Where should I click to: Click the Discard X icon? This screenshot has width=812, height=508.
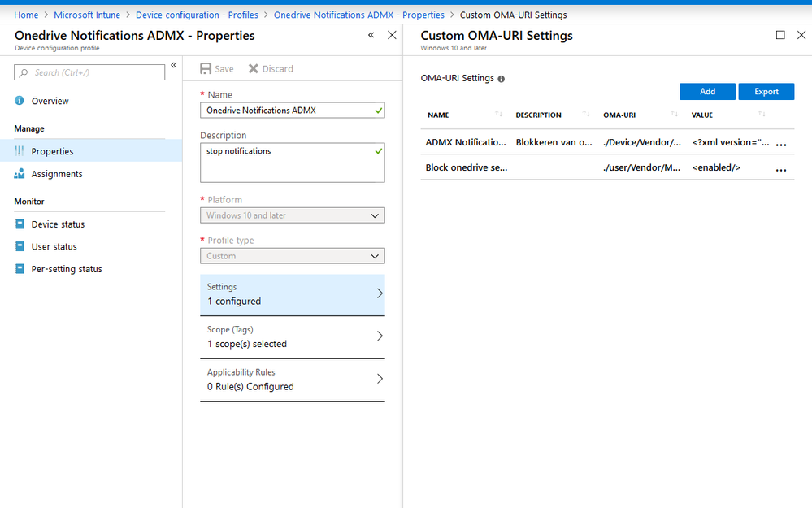[254, 68]
